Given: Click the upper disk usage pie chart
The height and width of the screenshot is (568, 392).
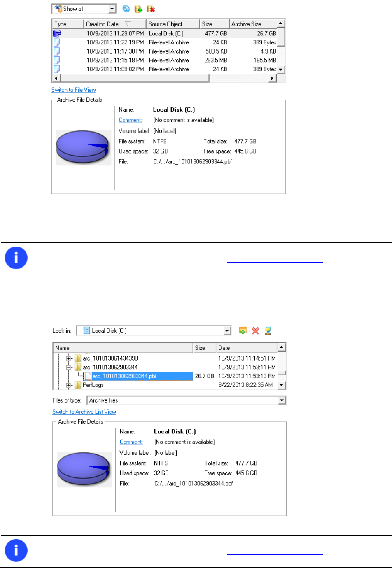Looking at the screenshot, I should [84, 147].
